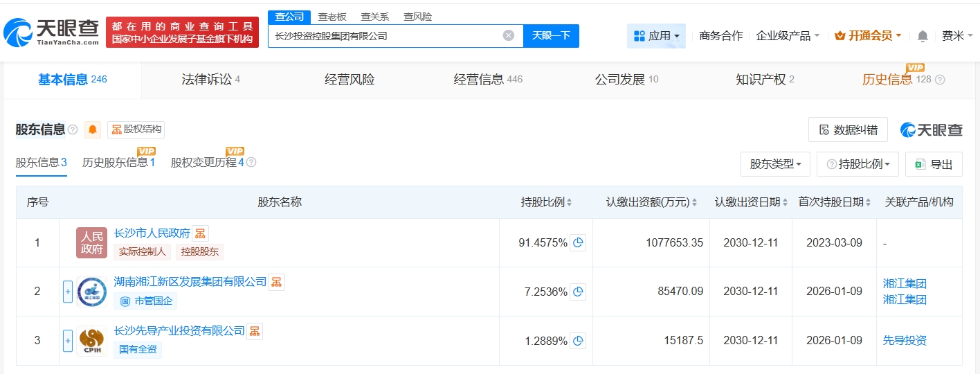Open pie chart icon for 1.2889% holding

pos(578,341)
